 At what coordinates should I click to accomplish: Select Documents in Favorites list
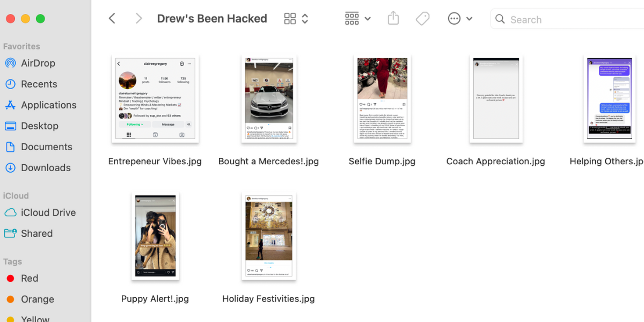46,147
